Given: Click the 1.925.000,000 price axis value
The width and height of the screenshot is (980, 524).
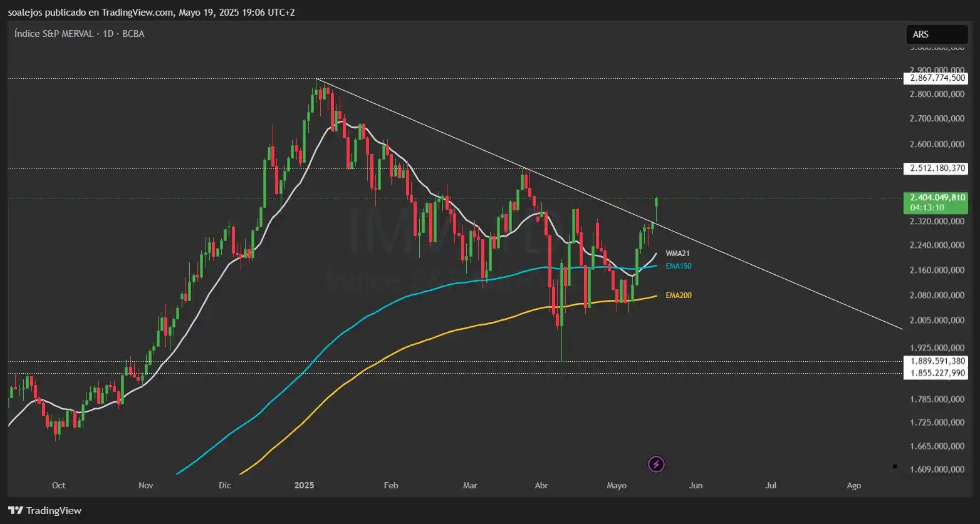Looking at the screenshot, I should pos(937,347).
